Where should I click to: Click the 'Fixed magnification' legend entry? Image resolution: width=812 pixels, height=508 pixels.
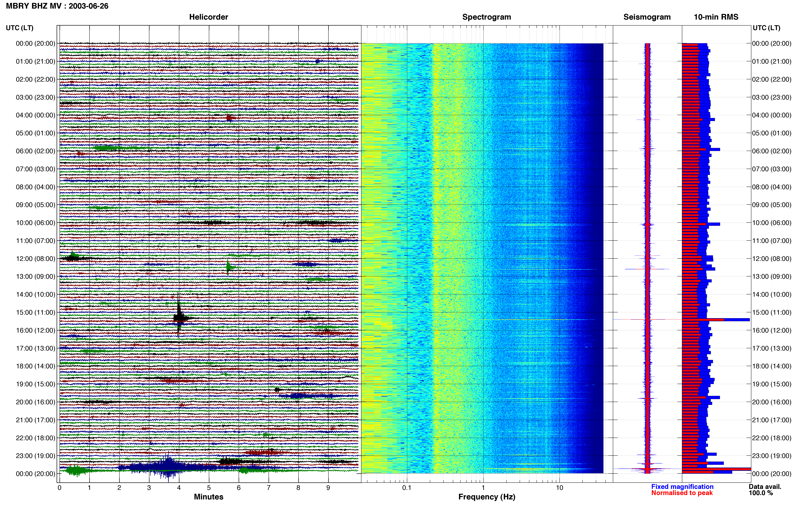[x=682, y=486]
